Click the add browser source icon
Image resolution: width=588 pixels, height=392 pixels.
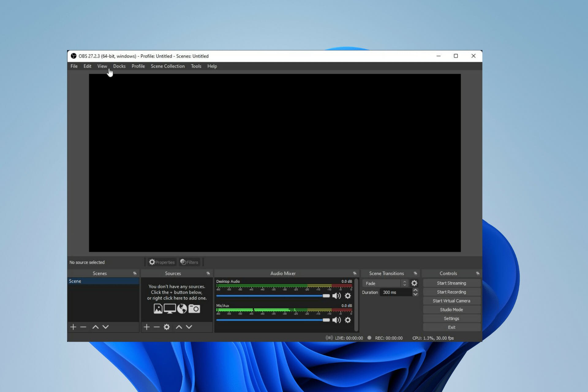(x=182, y=308)
